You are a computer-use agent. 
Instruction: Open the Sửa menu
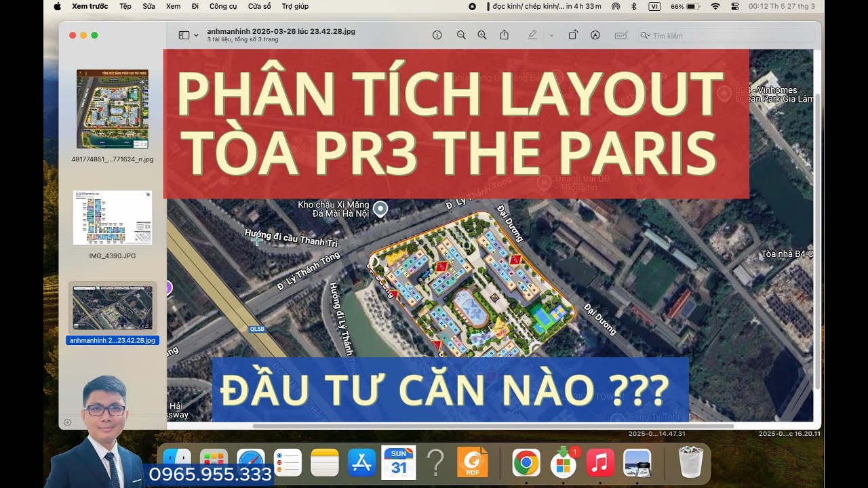tap(149, 6)
